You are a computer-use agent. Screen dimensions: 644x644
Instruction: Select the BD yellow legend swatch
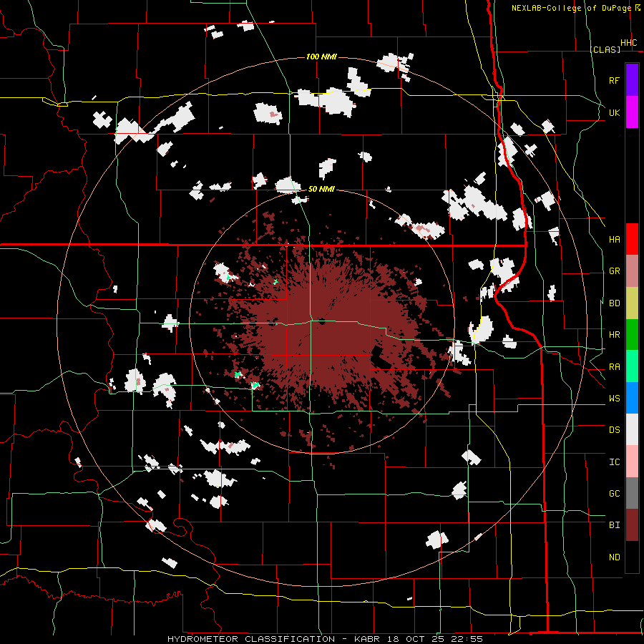[632, 303]
